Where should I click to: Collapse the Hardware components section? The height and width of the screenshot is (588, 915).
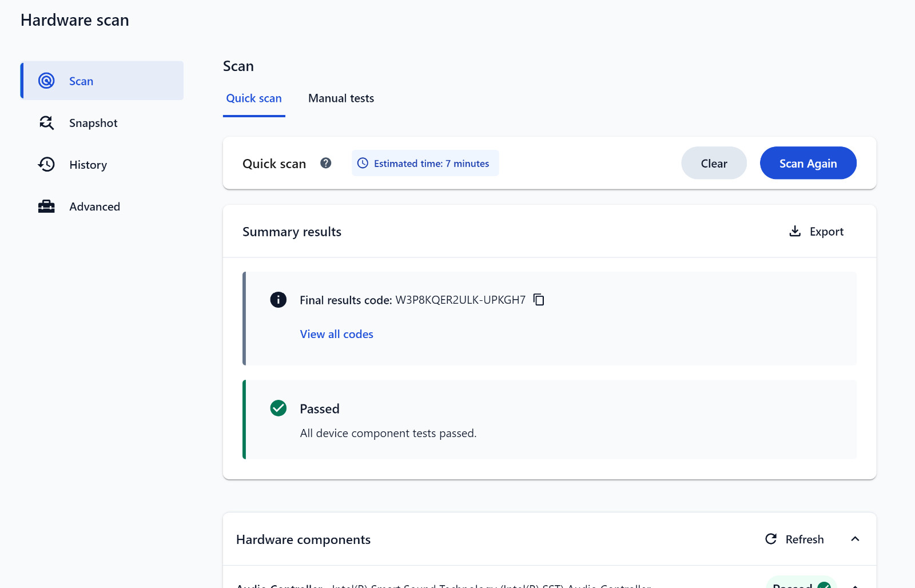point(855,539)
